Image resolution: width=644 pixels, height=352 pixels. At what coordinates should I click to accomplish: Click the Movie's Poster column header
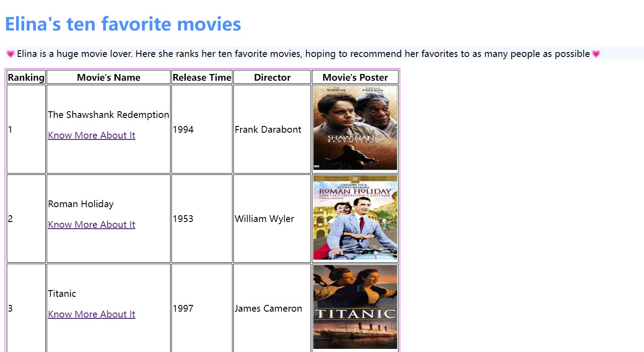click(355, 77)
